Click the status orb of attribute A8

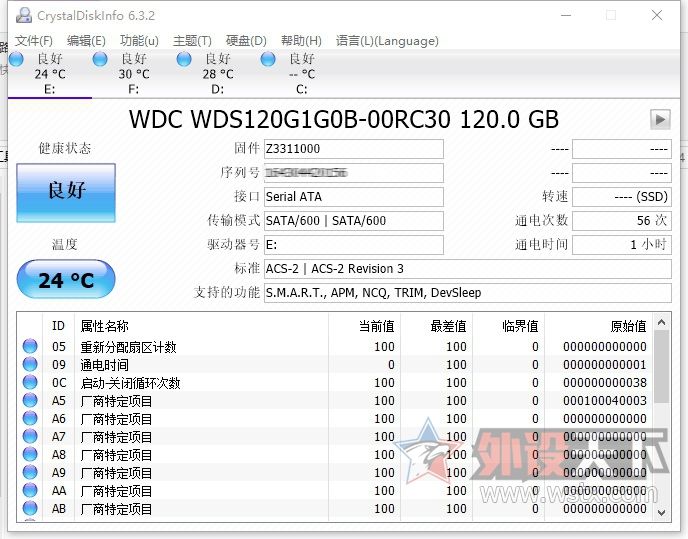coord(30,454)
